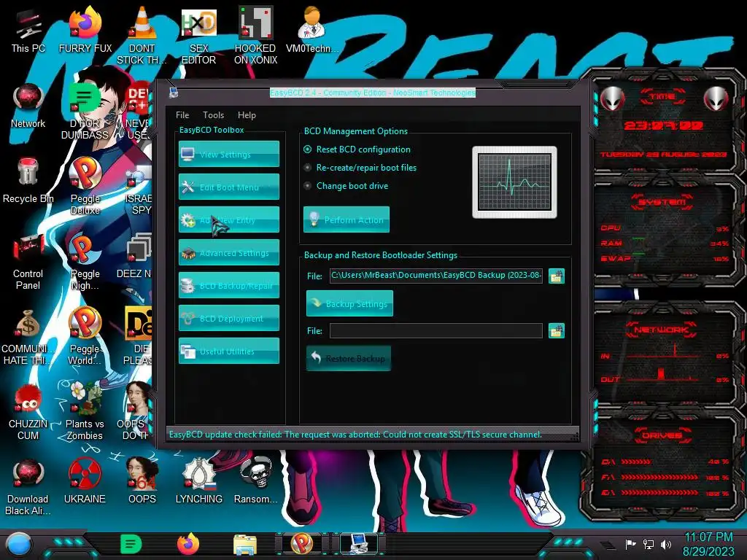The image size is (747, 560).
Task: Open the D FOR DUMBASS desktop icon
Action: [85, 111]
